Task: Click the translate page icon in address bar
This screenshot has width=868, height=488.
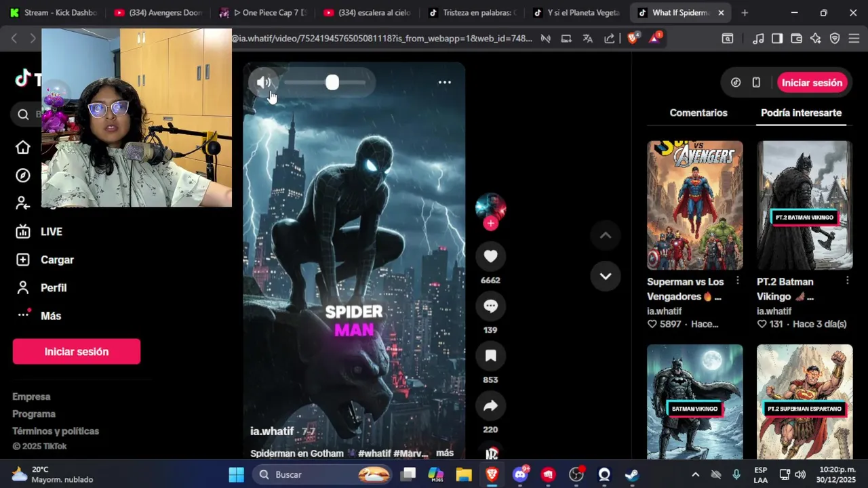Action: pyautogui.click(x=588, y=39)
